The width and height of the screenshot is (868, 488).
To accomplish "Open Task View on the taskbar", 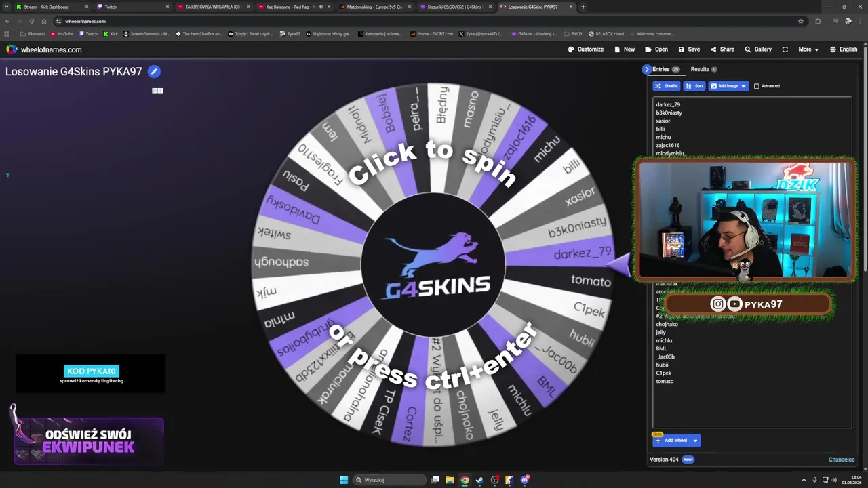I will (x=435, y=480).
